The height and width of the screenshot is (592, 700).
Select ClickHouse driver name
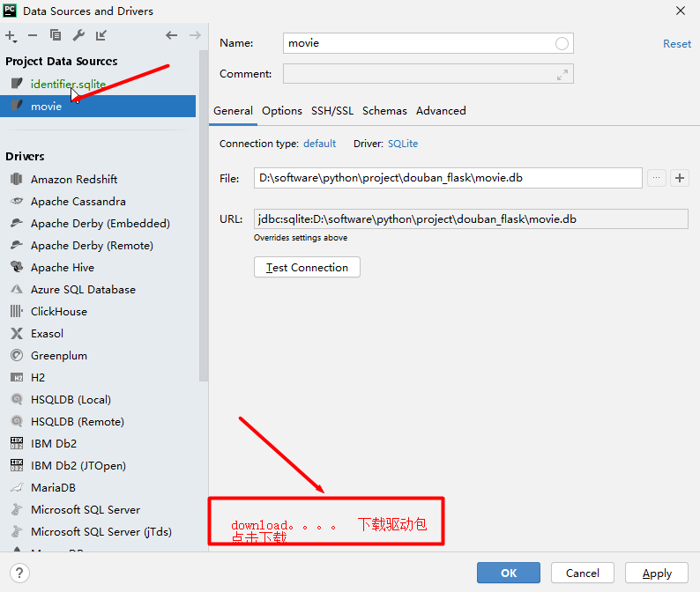click(x=59, y=311)
